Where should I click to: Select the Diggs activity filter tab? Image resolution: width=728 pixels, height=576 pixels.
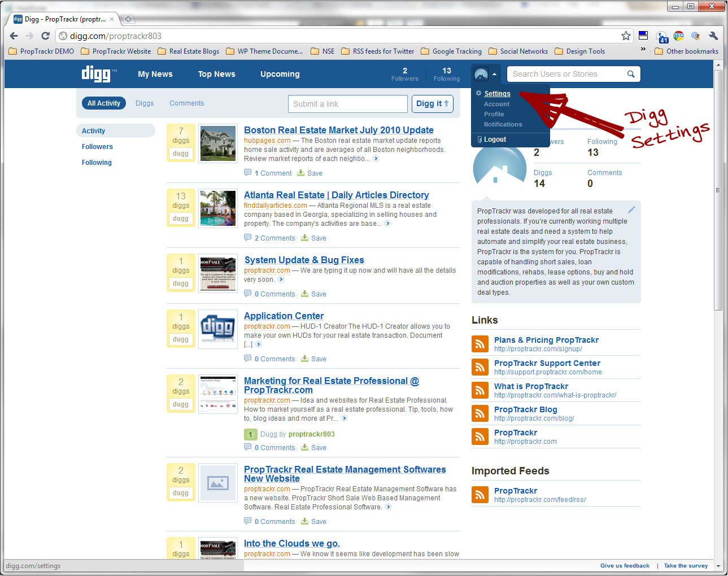coord(145,103)
